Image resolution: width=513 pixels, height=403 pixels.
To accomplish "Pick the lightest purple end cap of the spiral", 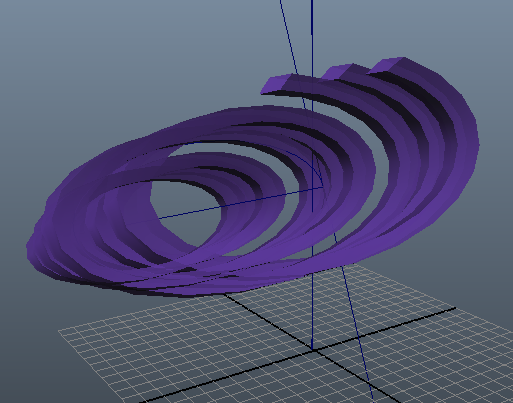I will 273,84.
